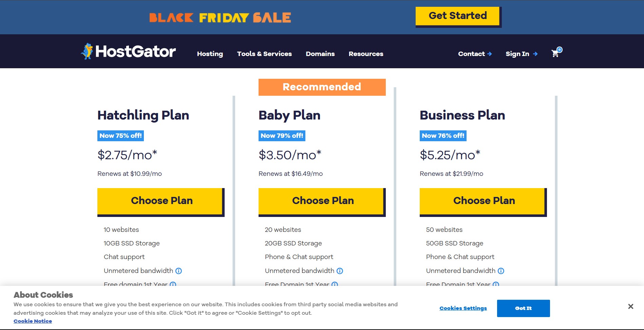This screenshot has height=330, width=644.
Task: Open the Tools & Services dropdown
Action: pos(264,54)
